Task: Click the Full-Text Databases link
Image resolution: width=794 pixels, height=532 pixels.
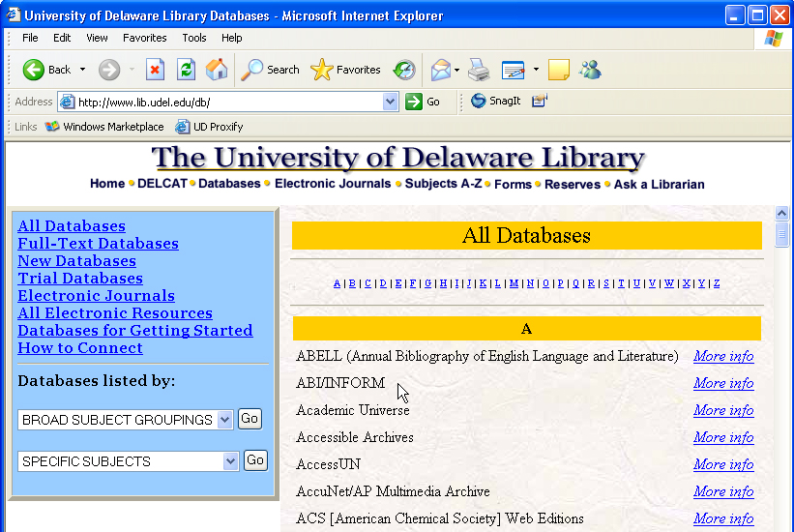Action: tap(98, 244)
